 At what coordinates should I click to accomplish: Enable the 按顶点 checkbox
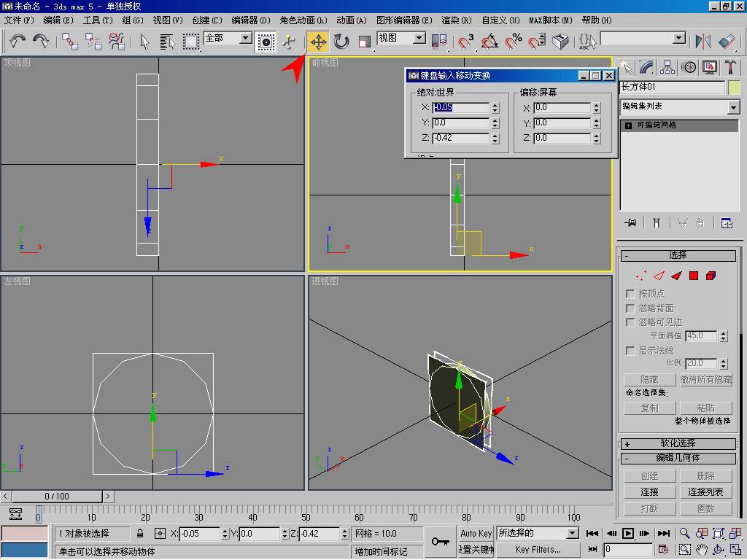[631, 294]
